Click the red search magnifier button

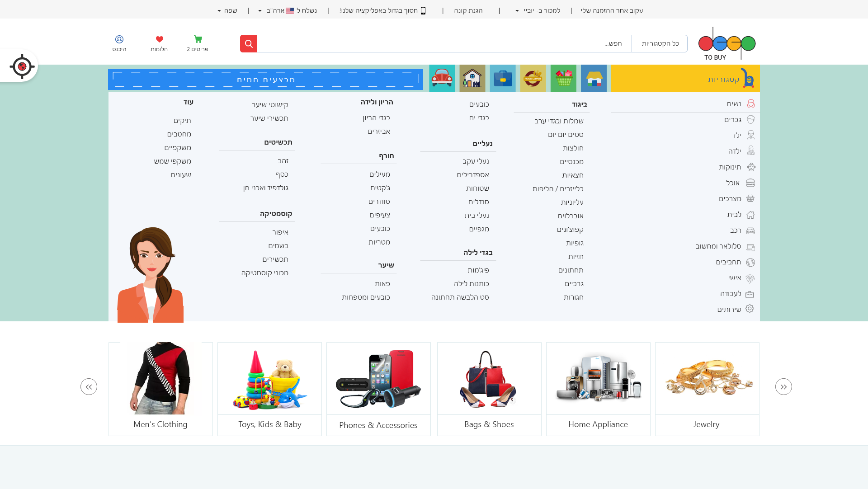click(249, 43)
